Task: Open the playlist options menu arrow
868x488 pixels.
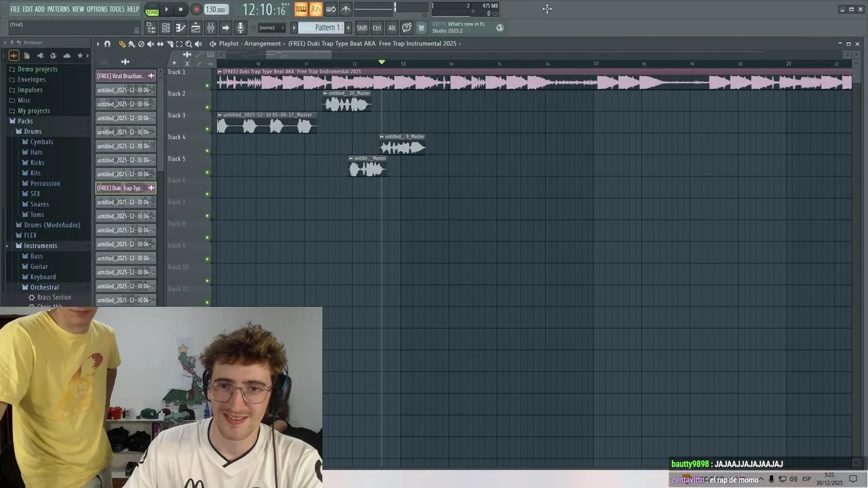Action: coord(98,44)
